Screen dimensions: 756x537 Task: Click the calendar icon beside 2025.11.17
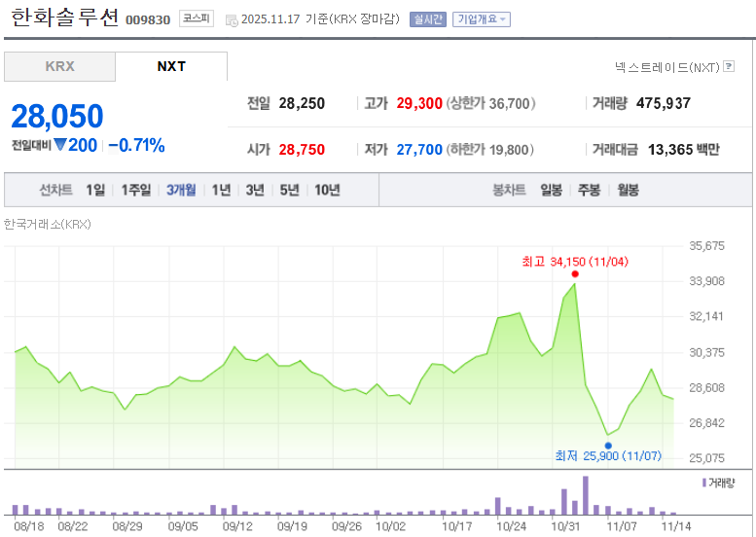[x=232, y=20]
